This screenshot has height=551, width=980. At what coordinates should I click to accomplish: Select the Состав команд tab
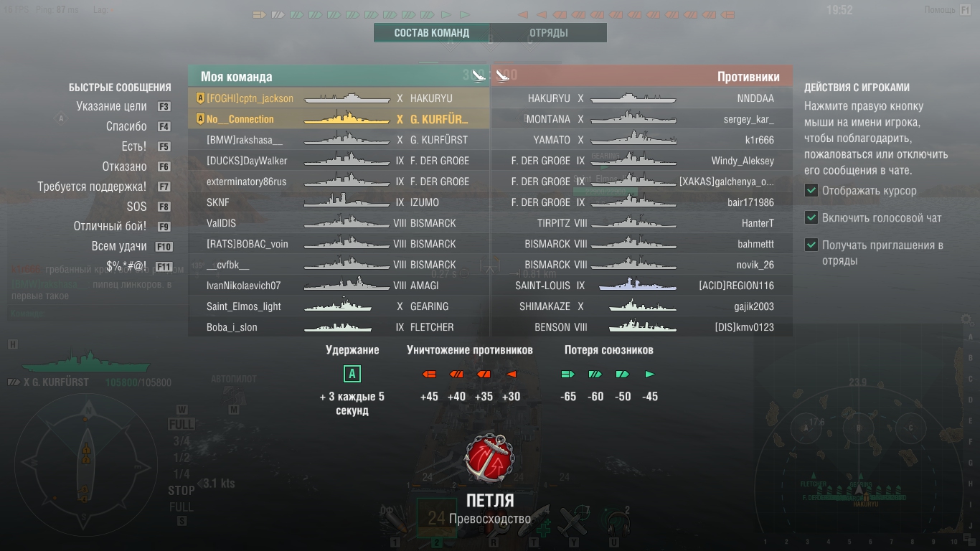pos(432,33)
